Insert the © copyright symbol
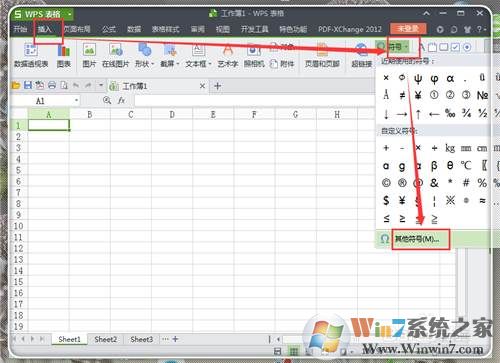This screenshot has height=363, width=500. pos(386,183)
